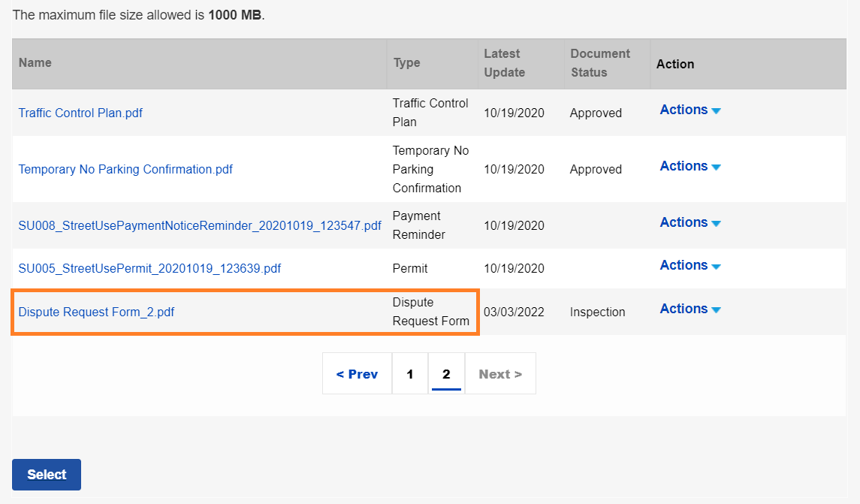Click the Name column header

pos(35,63)
